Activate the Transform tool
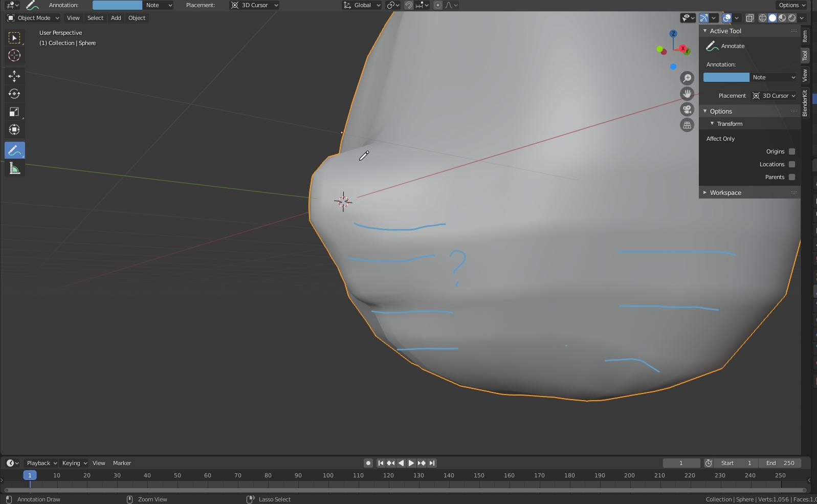This screenshot has width=817, height=504. [14, 130]
